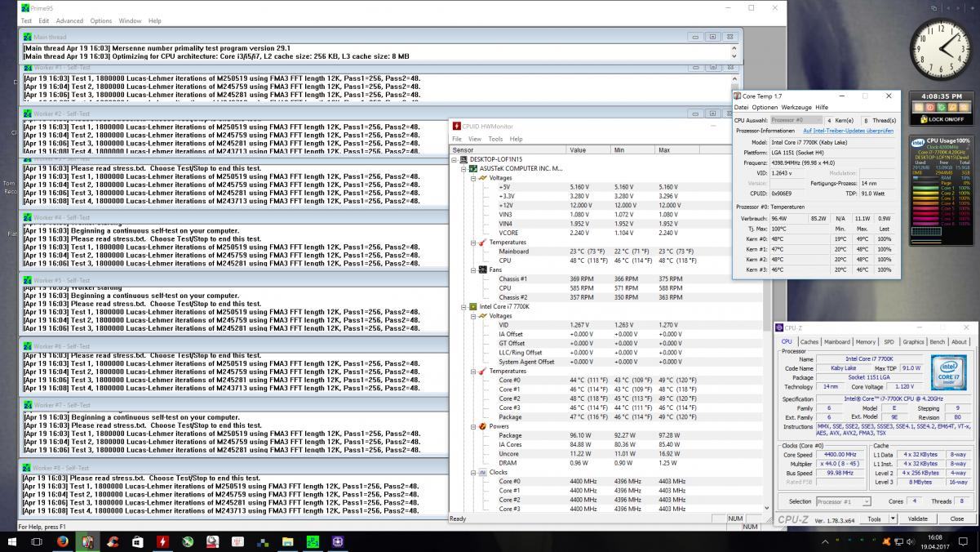
Task: Open Test menu in Prime95
Action: pos(26,20)
